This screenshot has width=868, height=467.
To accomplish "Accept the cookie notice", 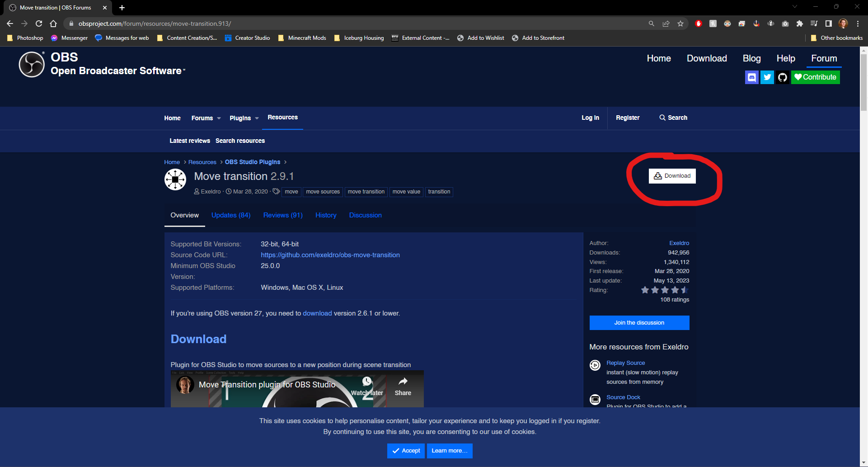I will coord(406,451).
